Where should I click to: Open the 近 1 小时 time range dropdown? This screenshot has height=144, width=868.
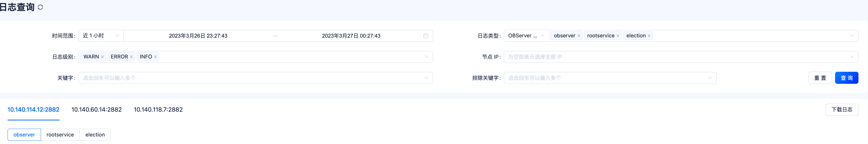pyautogui.click(x=101, y=36)
